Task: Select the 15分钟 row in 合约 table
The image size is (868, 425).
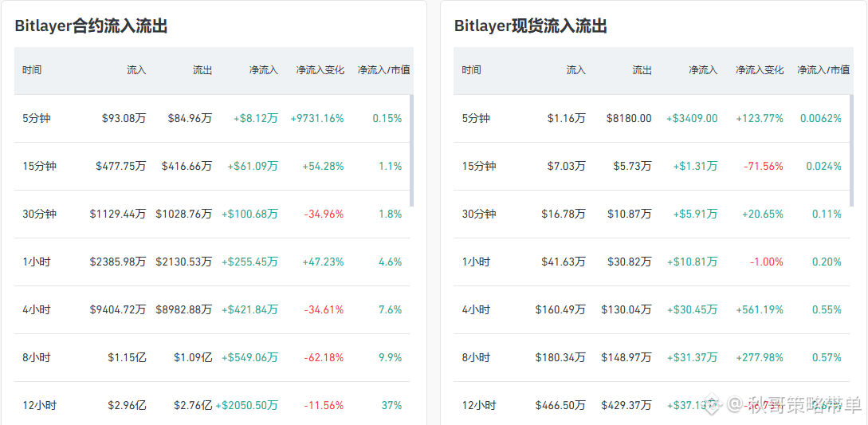Action: pos(212,166)
